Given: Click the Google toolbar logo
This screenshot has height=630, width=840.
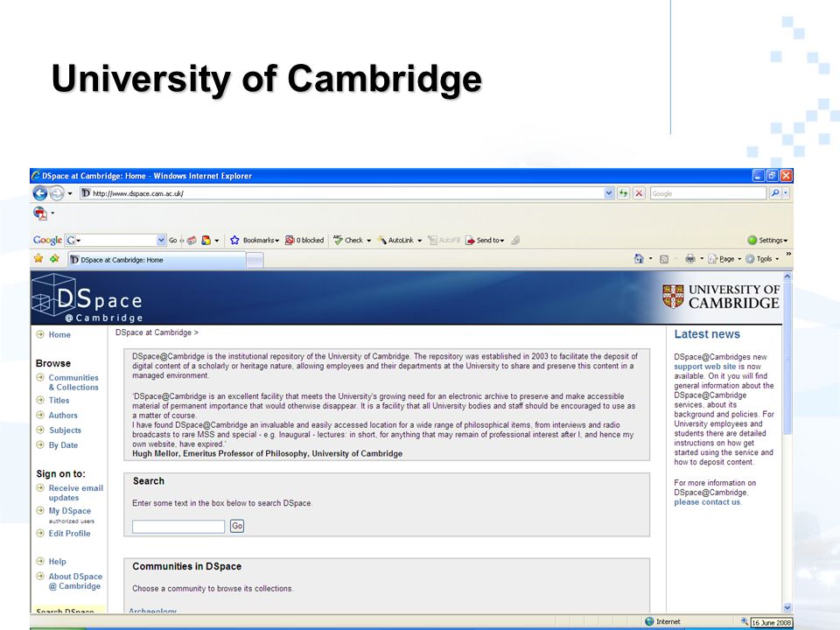Looking at the screenshot, I should 47,240.
